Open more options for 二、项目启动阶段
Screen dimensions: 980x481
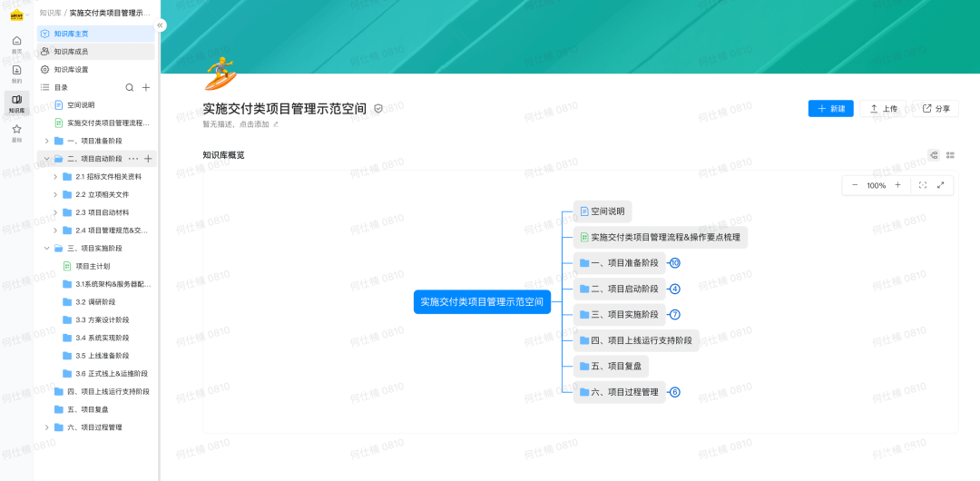point(133,159)
